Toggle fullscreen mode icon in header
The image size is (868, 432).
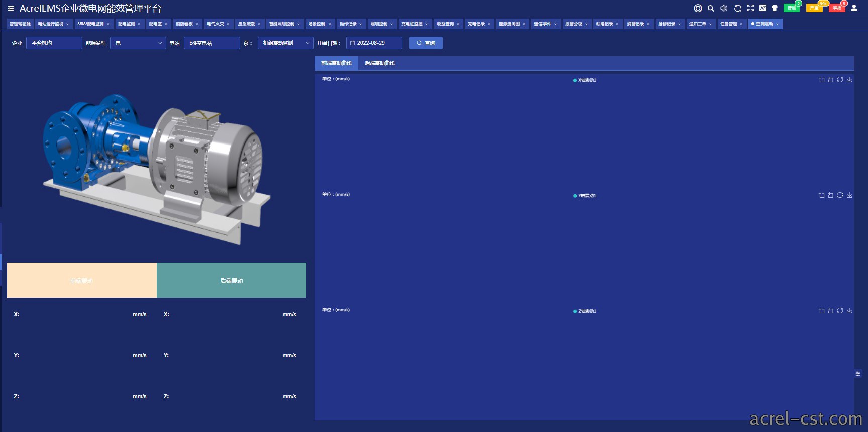tap(750, 8)
